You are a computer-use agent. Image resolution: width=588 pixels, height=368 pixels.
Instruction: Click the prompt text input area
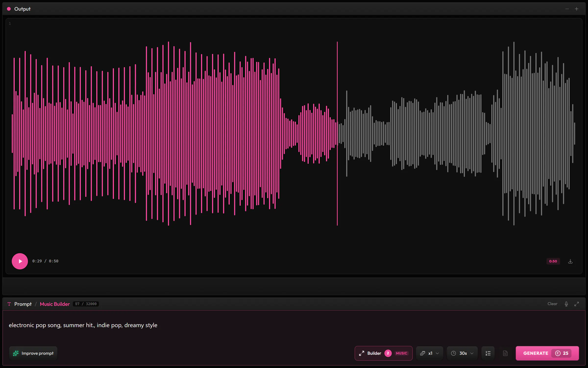(294, 325)
